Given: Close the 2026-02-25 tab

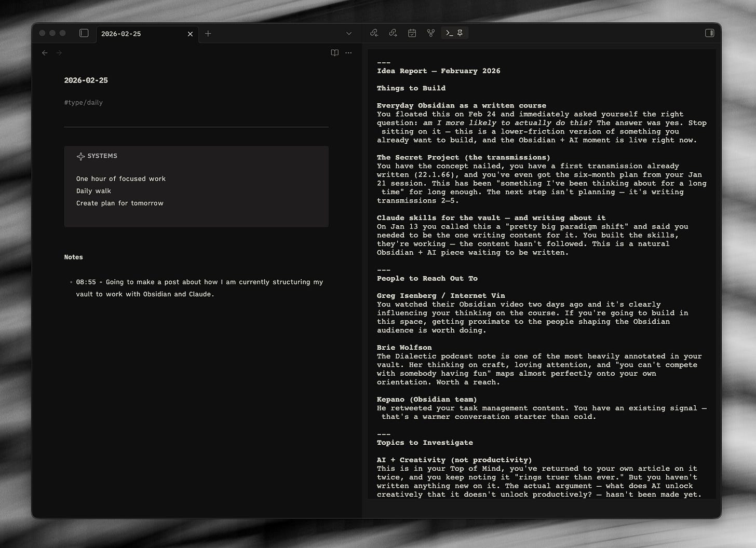Looking at the screenshot, I should (x=190, y=34).
